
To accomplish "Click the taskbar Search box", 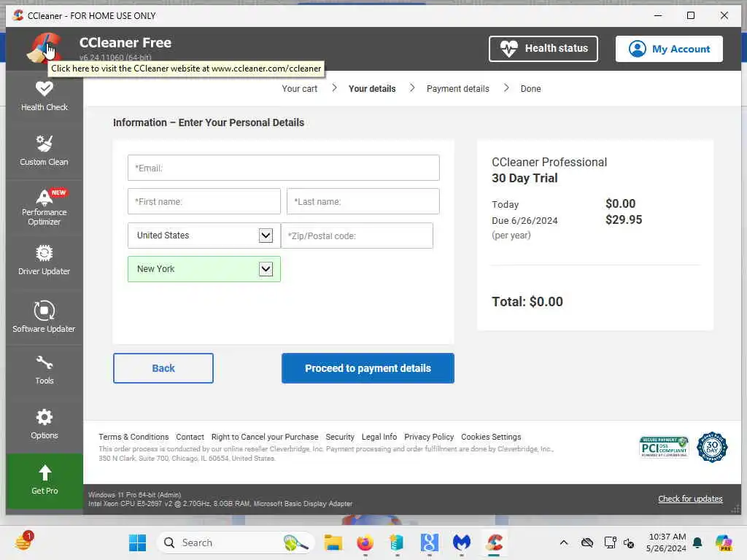I will coord(236,542).
